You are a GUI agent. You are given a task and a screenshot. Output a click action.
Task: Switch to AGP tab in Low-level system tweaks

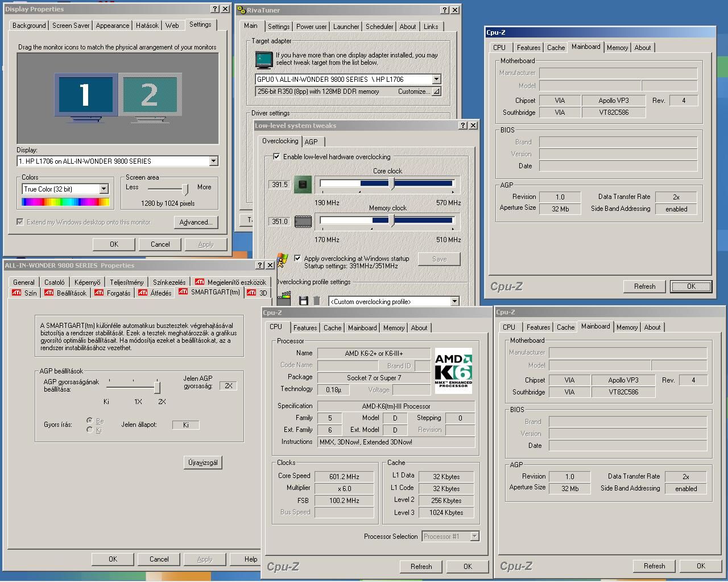coord(311,142)
